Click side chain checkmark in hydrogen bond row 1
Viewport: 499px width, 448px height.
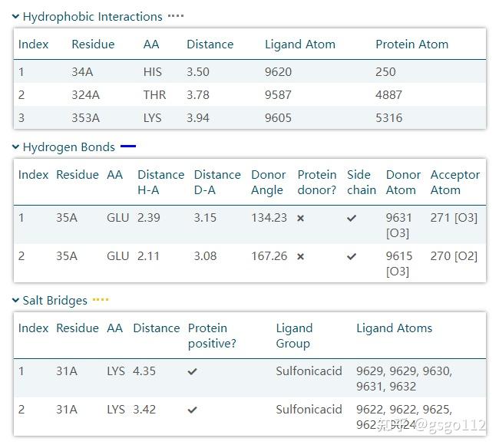[x=352, y=218]
